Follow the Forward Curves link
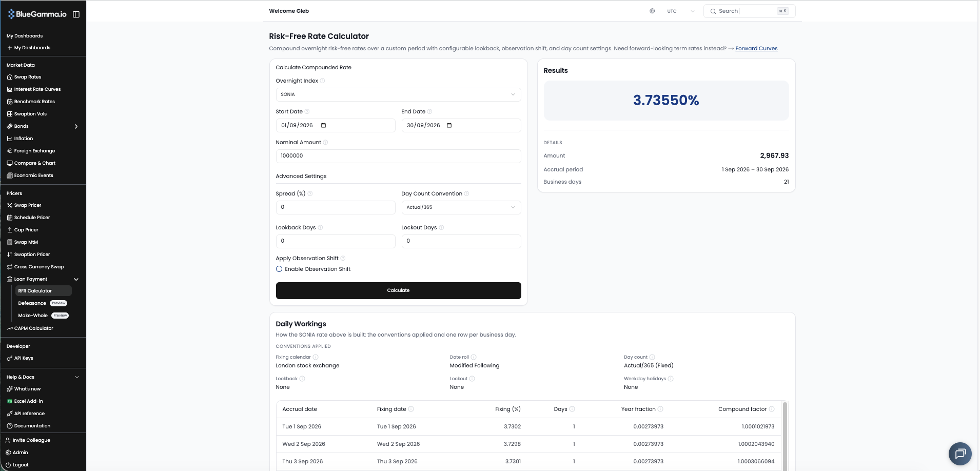 756,48
